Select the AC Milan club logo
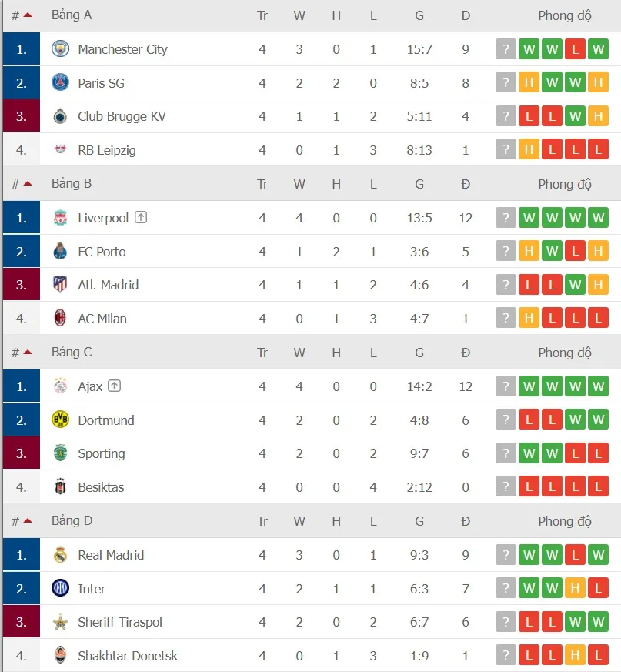This screenshot has height=672, width=621. [x=62, y=318]
